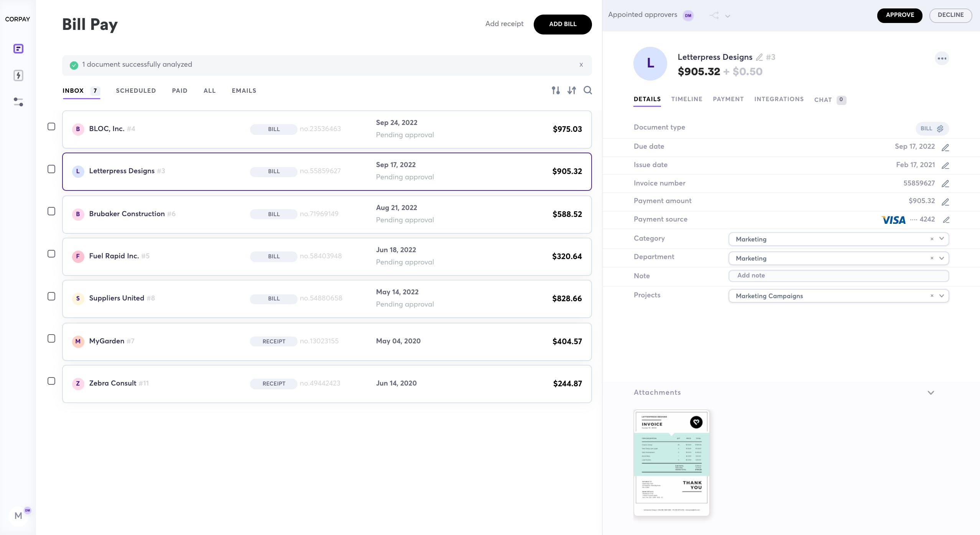Open search with the magnifier icon
Viewport: 980px width, 535px height.
coord(587,90)
